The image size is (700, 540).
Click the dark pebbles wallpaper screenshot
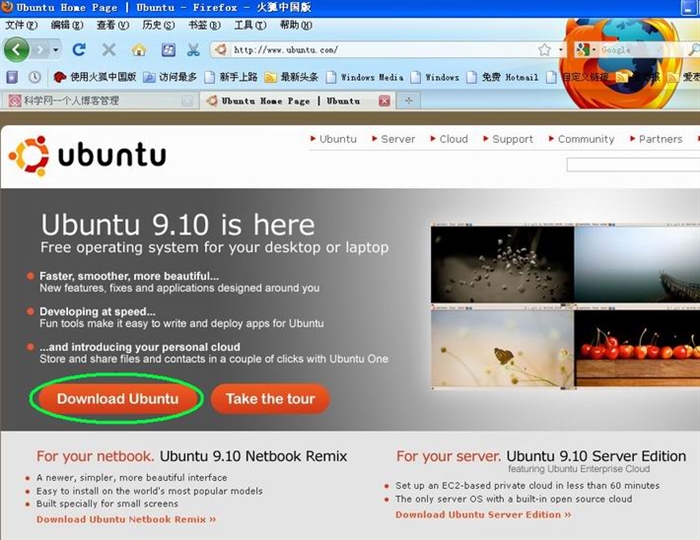coord(502,263)
